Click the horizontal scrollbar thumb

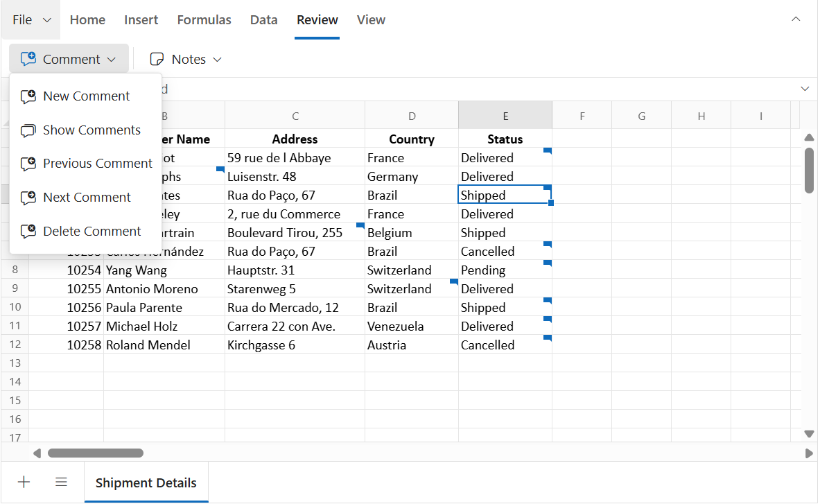[x=96, y=453]
